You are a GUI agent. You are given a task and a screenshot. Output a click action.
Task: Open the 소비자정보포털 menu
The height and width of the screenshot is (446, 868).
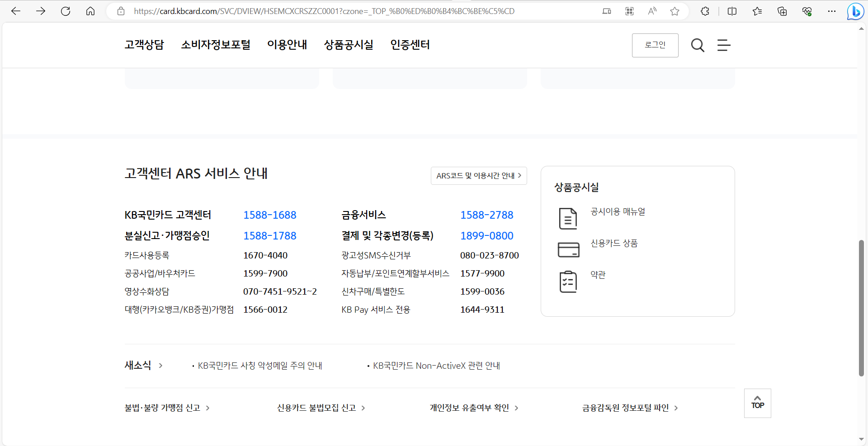pos(216,45)
